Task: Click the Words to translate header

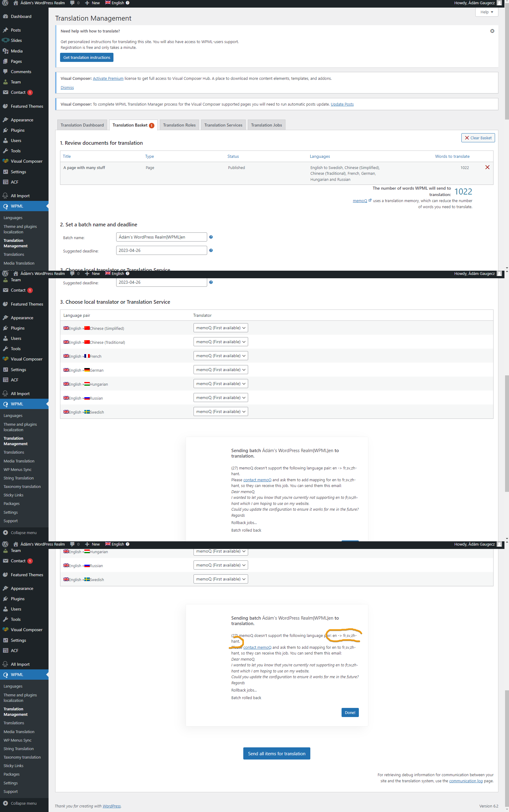Action: 452,157
